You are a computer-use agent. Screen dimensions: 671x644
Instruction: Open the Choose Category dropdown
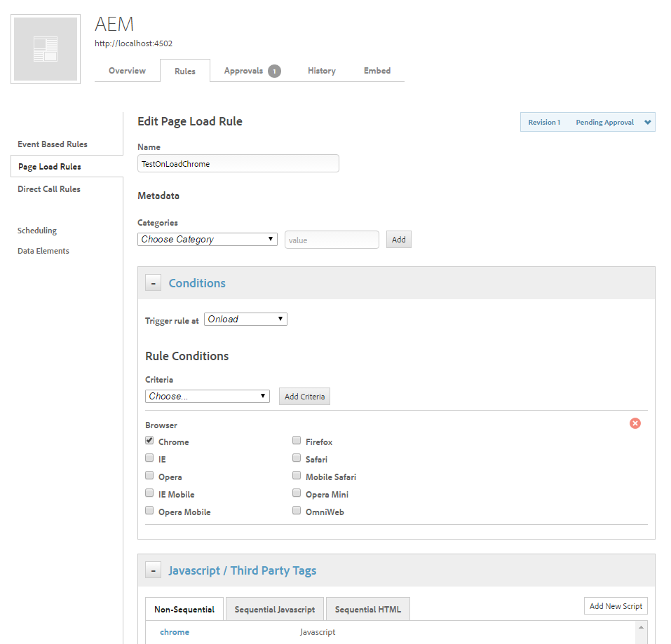tap(208, 240)
